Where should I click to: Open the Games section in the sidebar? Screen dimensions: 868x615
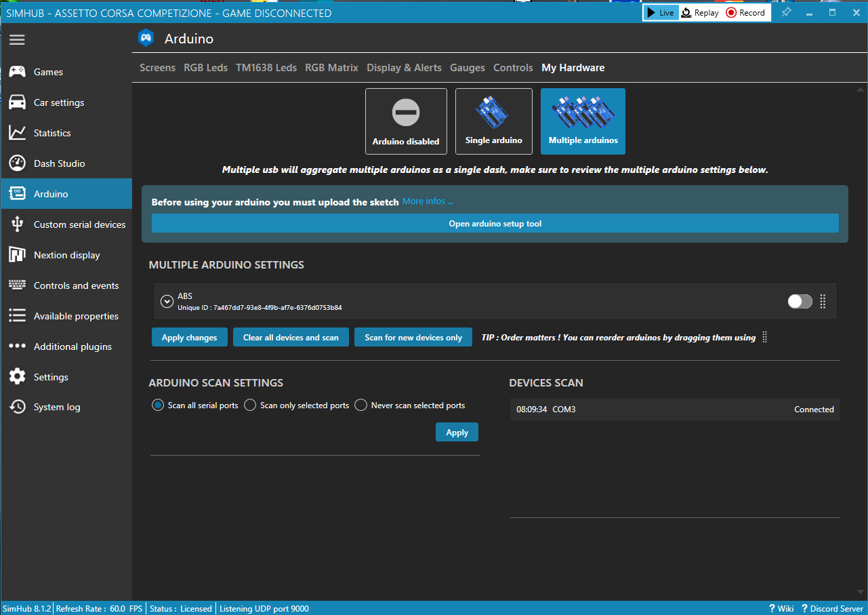point(47,71)
